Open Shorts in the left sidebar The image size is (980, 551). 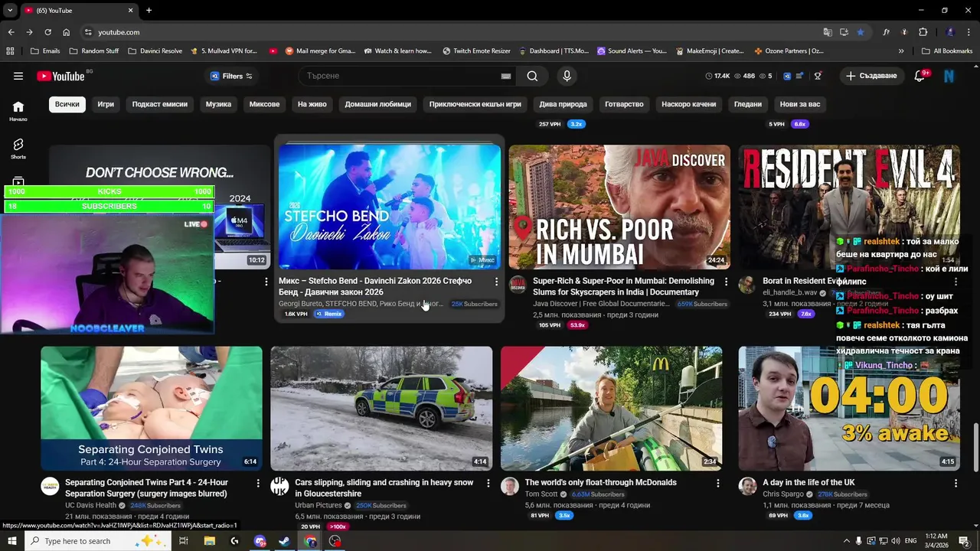coord(18,148)
